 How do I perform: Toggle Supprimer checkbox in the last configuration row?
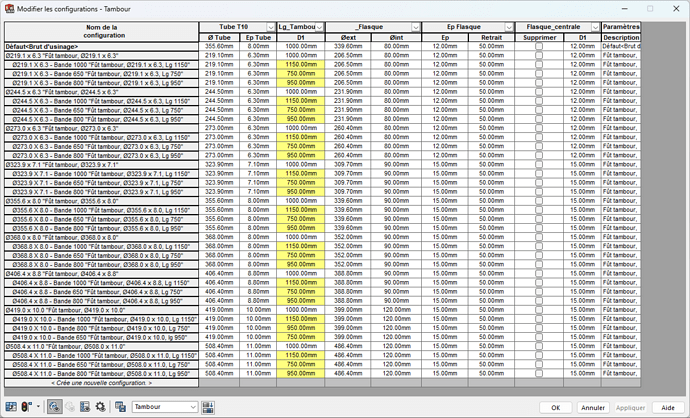coord(539,374)
